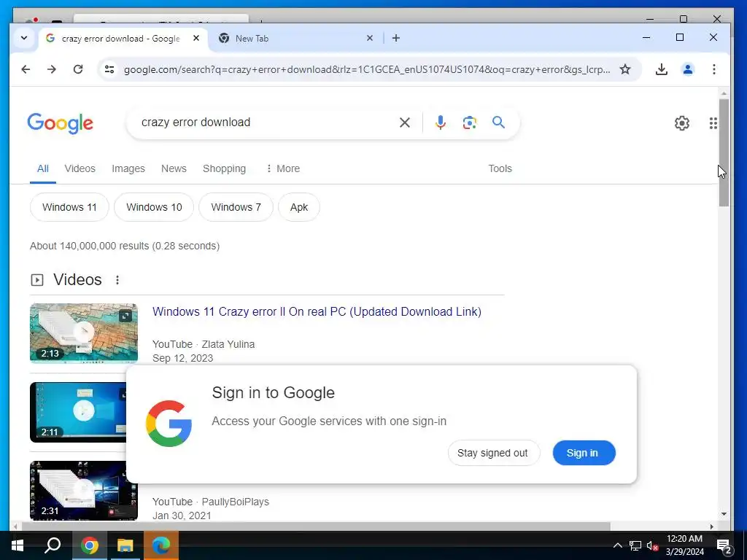This screenshot has height=560, width=747.
Task: Close the crazy error download tab
Action: [x=196, y=38]
